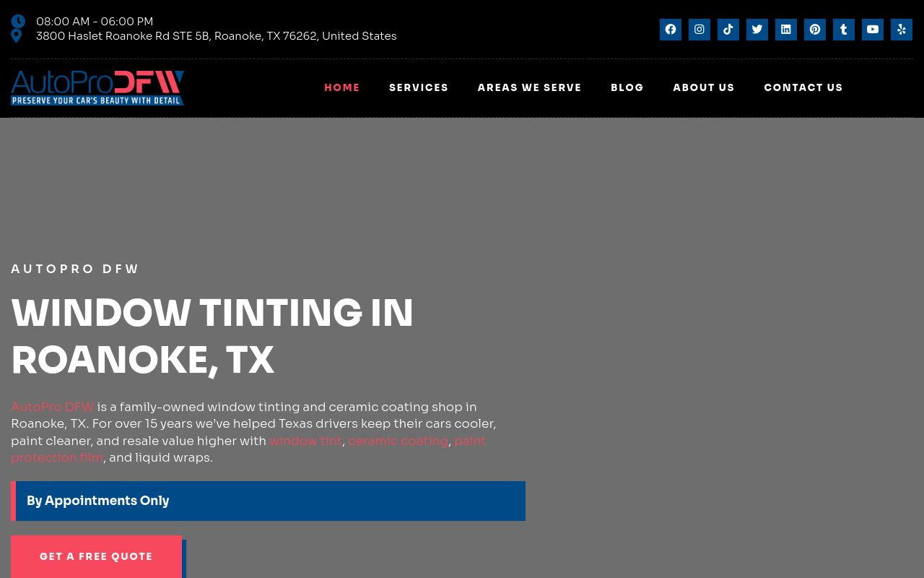924x578 pixels.
Task: Click the By Appointments Only banner
Action: pos(268,501)
